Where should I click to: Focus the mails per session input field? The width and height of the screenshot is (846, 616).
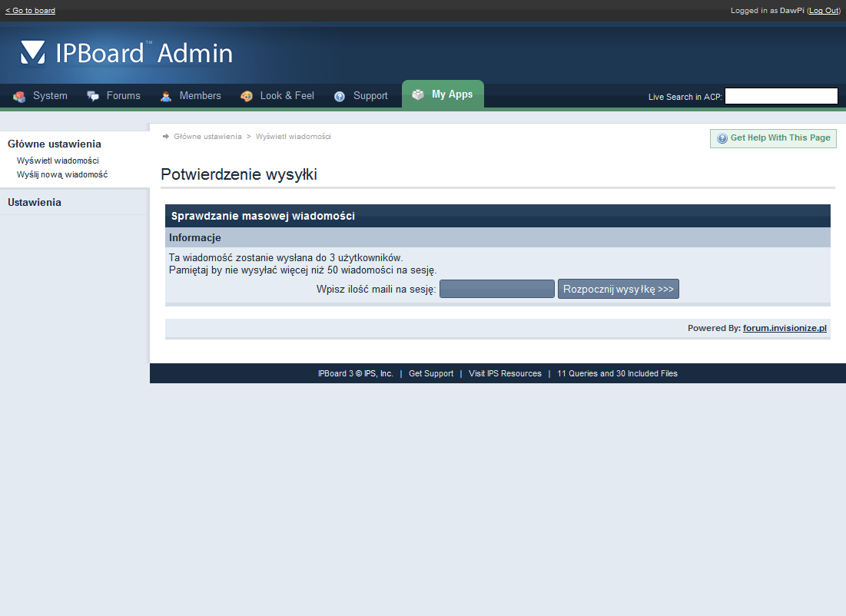pos(497,289)
